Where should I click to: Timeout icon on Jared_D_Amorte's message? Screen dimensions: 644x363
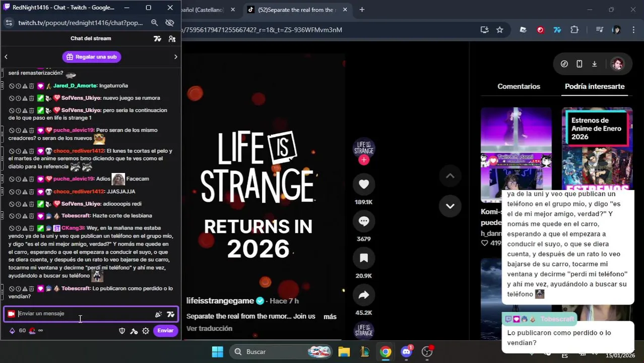tap(18, 86)
